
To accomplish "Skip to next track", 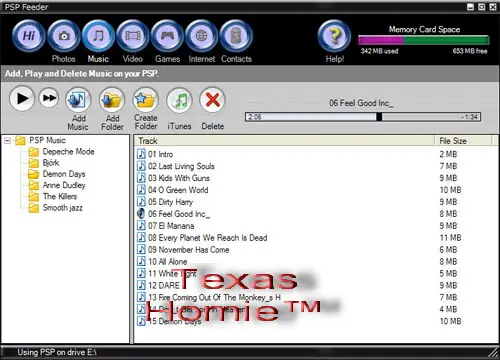I will point(49,98).
